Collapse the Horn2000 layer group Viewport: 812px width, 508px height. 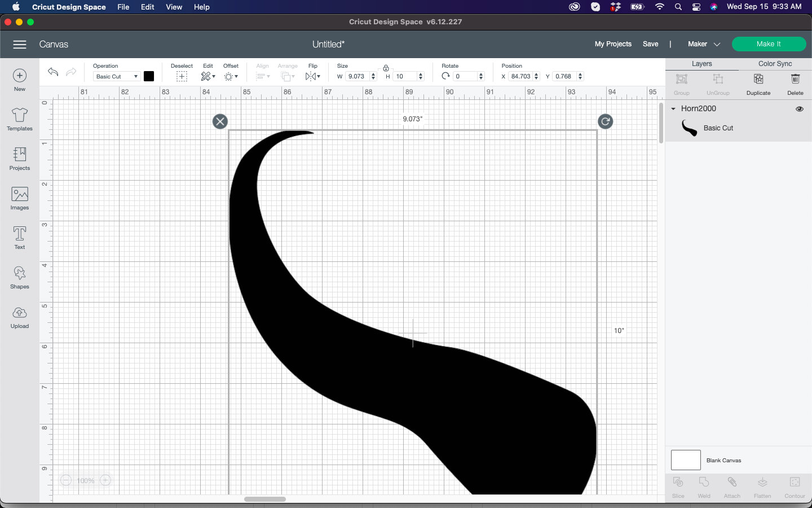point(673,108)
